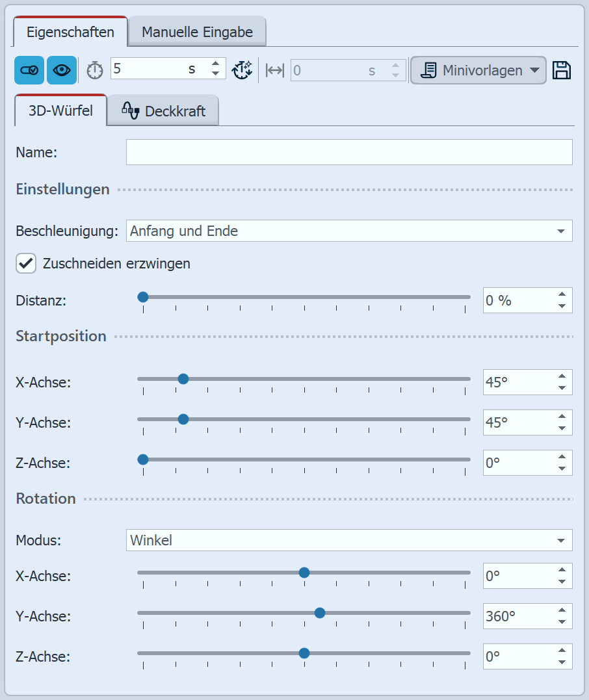Open the Beschleunigung dropdown
Image resolution: width=589 pixels, height=700 pixels.
click(x=349, y=231)
